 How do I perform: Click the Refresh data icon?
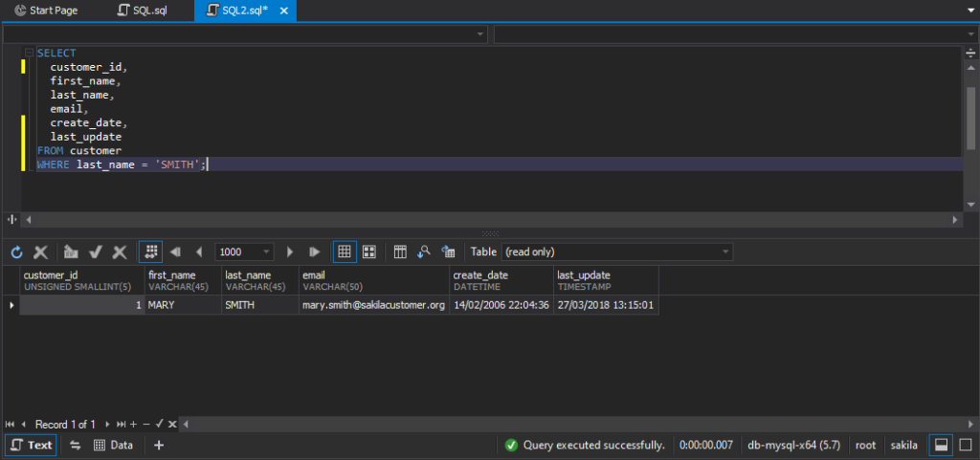pyautogui.click(x=17, y=252)
